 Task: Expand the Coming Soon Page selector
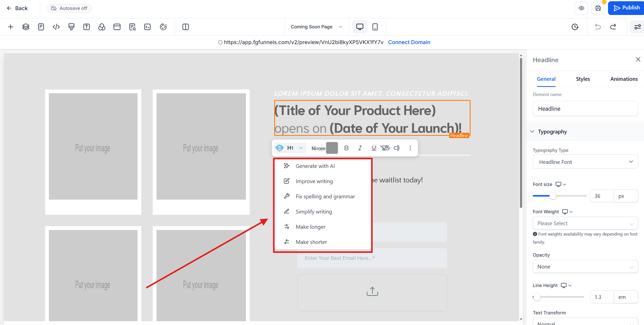316,27
